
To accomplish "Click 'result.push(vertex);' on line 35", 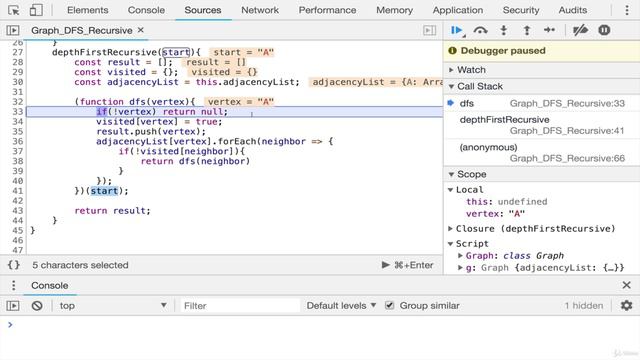I will [x=151, y=131].
